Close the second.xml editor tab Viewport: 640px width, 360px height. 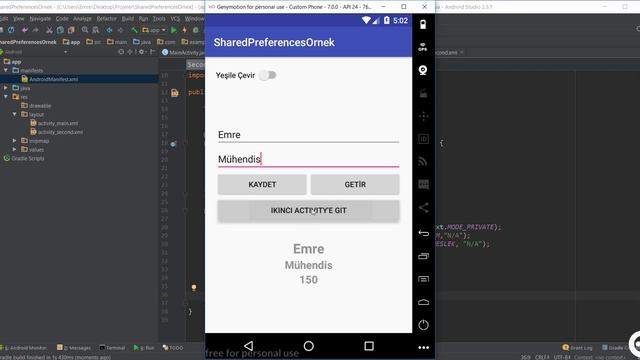coord(462,52)
